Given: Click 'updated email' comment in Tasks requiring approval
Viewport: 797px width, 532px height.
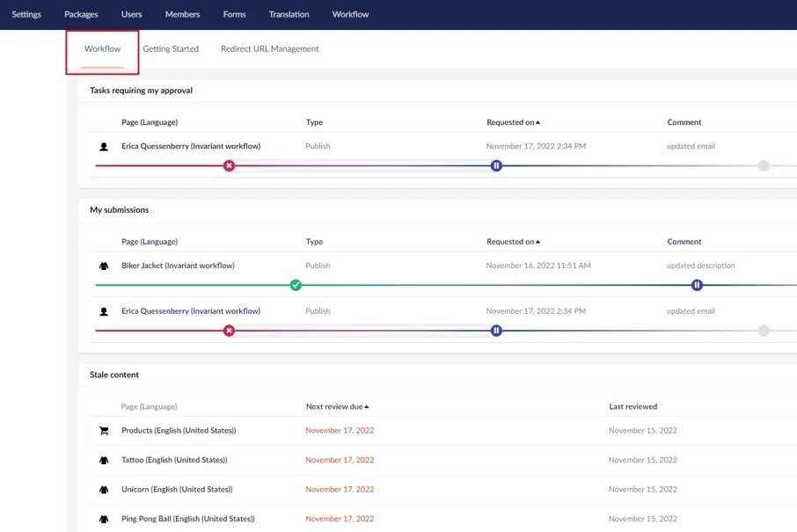Looking at the screenshot, I should 691,146.
